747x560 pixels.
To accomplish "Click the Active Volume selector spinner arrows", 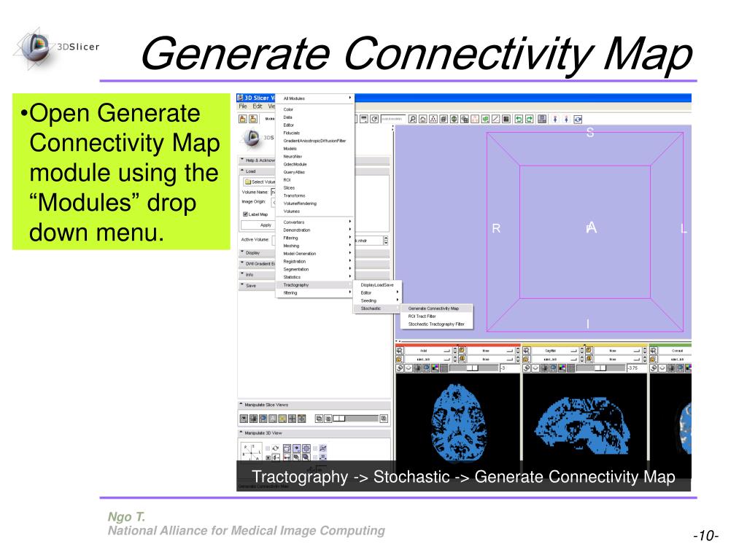I will tap(385, 241).
